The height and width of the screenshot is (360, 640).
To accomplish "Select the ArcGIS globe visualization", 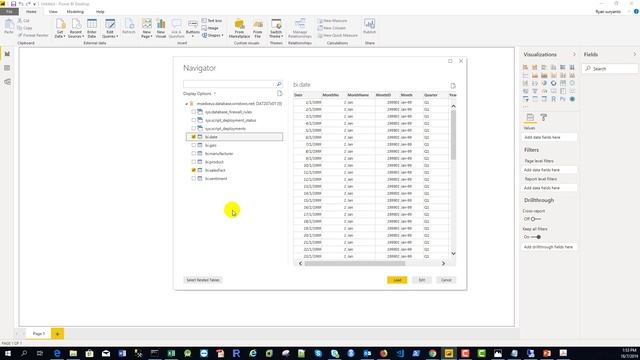I will coord(572,99).
